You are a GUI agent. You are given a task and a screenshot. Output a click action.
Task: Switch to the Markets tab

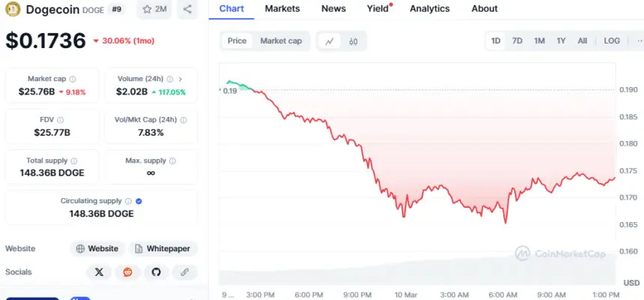click(x=282, y=9)
